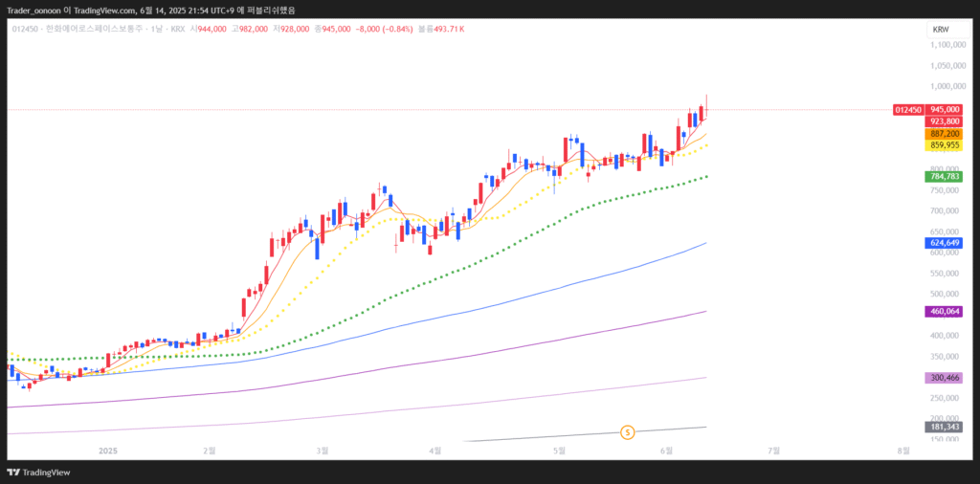Click the 7월 label on time axis

[x=773, y=451]
